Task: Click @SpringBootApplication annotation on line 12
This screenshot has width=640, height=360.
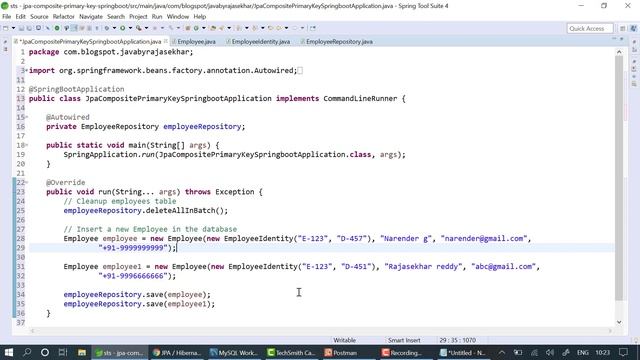Action: coord(76,89)
